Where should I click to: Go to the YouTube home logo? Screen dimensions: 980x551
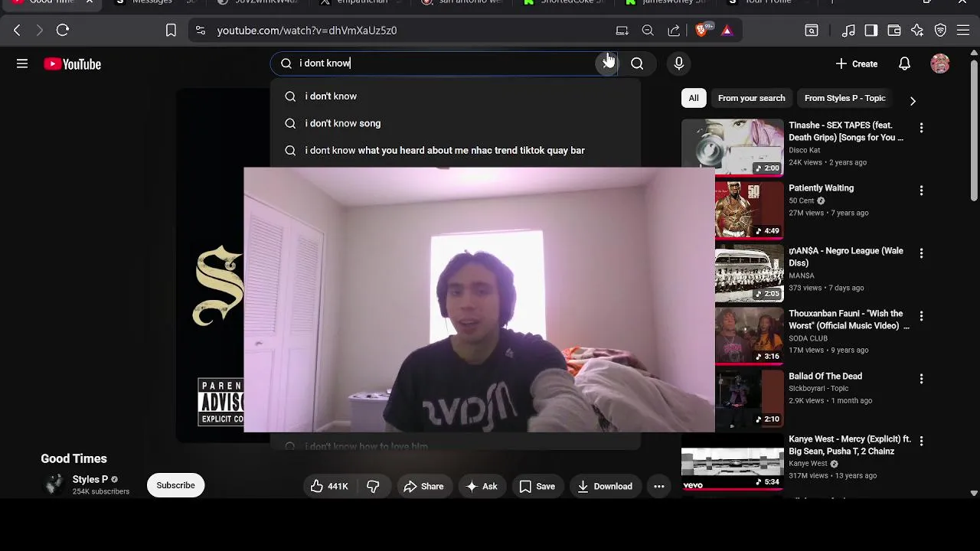point(73,64)
